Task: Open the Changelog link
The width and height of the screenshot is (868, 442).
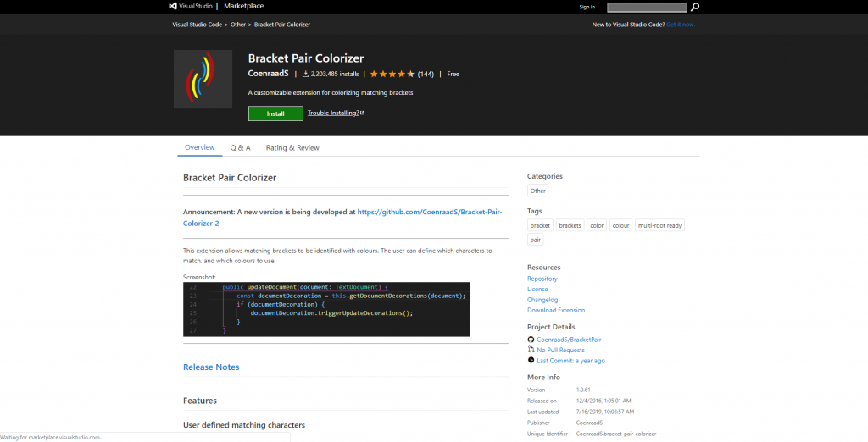Action: 542,300
